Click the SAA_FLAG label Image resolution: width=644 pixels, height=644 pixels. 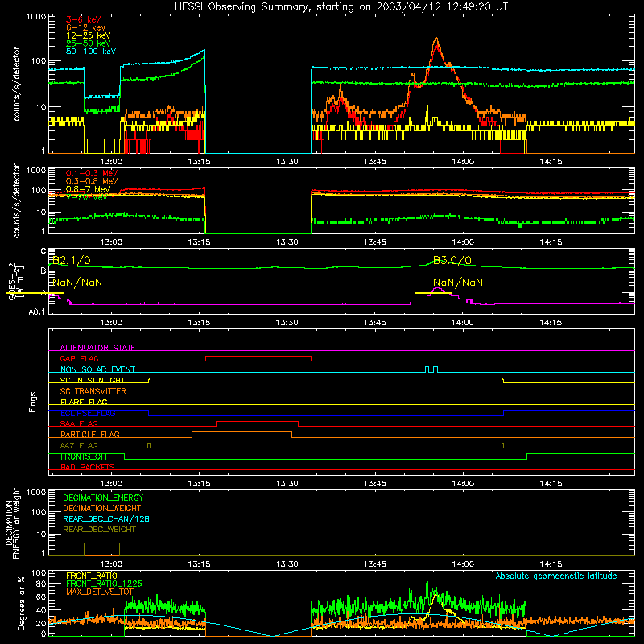[x=79, y=423]
